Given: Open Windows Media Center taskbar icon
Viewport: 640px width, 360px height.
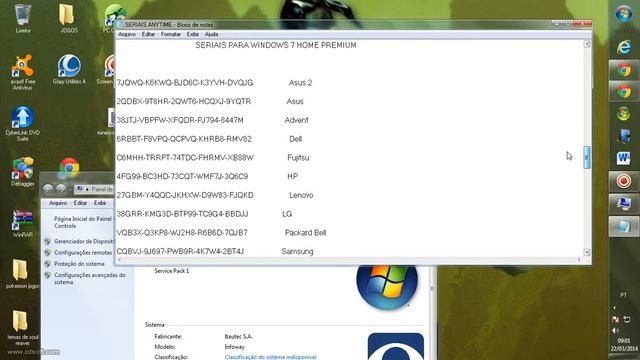Looking at the screenshot, I should click(624, 113).
